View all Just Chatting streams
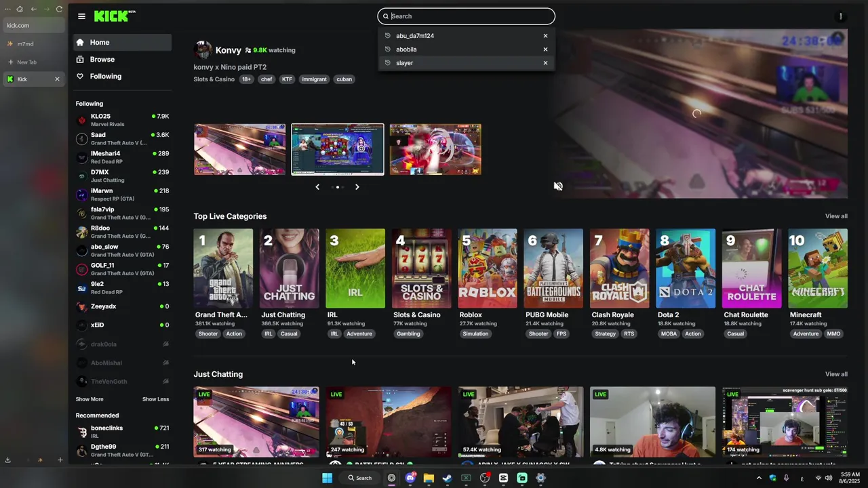The width and height of the screenshot is (868, 488). 836,374
